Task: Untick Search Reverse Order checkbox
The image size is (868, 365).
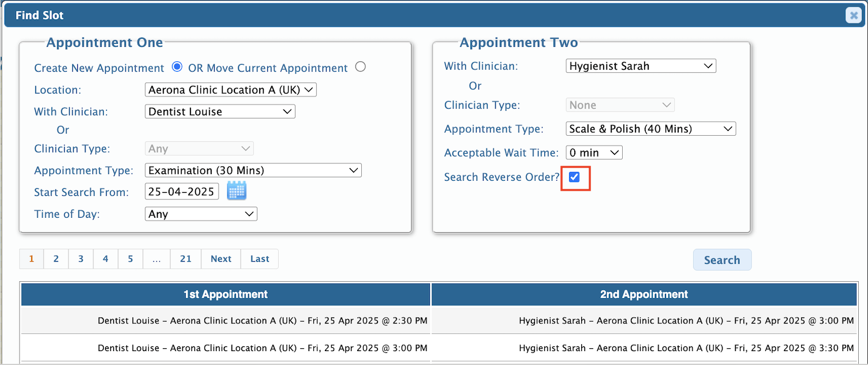Action: tap(574, 177)
